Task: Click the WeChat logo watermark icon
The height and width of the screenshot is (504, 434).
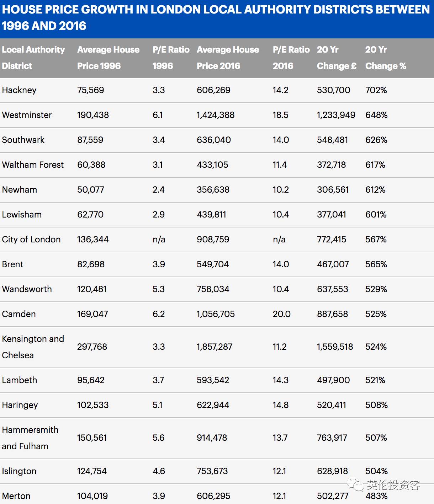Action: pyautogui.click(x=355, y=484)
